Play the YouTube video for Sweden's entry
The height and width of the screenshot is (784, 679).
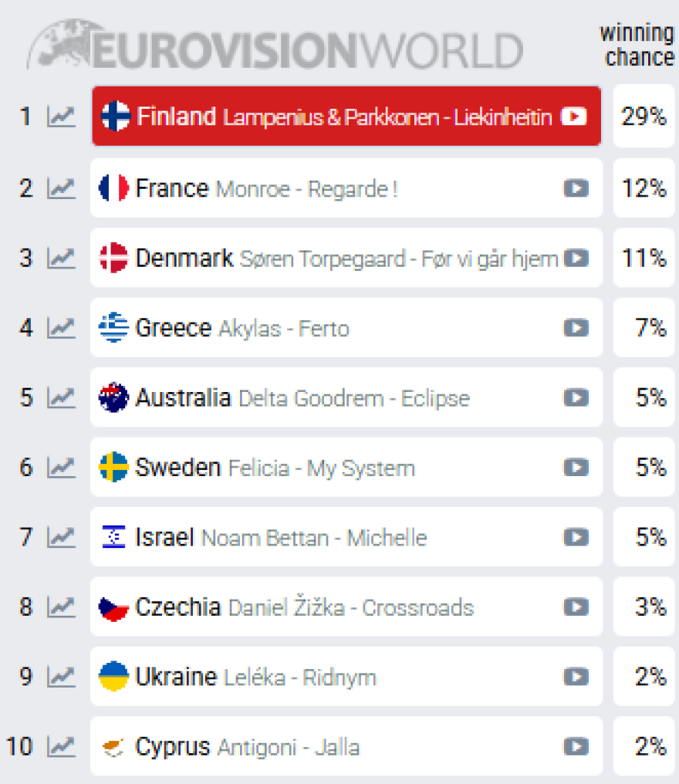click(576, 468)
